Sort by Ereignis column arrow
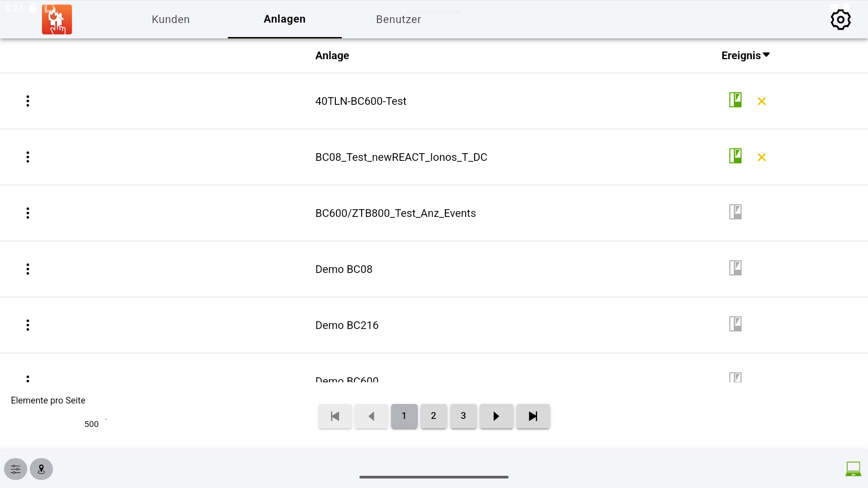The width and height of the screenshot is (868, 488). (x=766, y=55)
